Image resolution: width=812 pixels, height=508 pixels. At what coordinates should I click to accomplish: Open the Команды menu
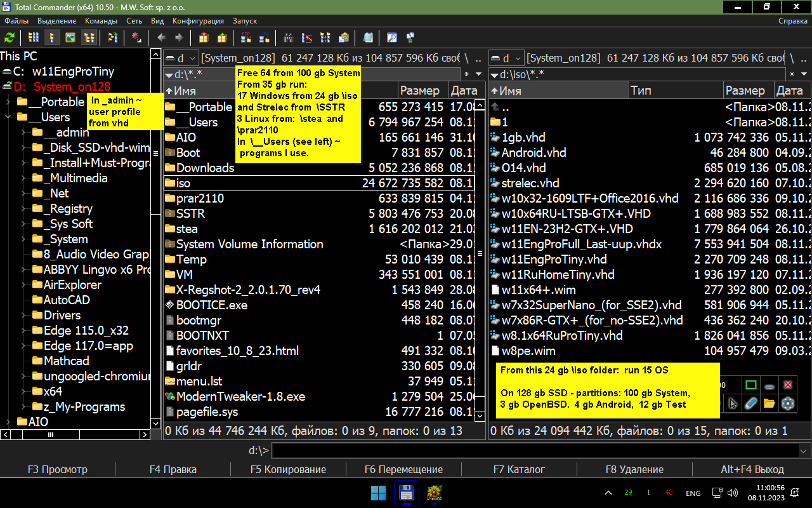pyautogui.click(x=101, y=21)
